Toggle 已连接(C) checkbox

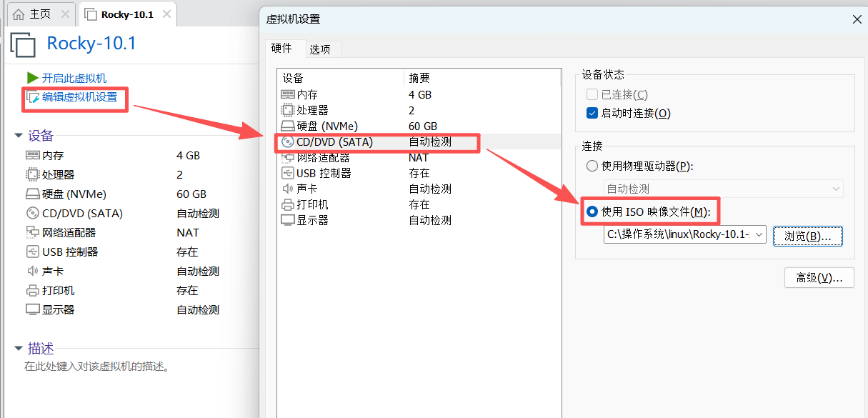(x=592, y=94)
